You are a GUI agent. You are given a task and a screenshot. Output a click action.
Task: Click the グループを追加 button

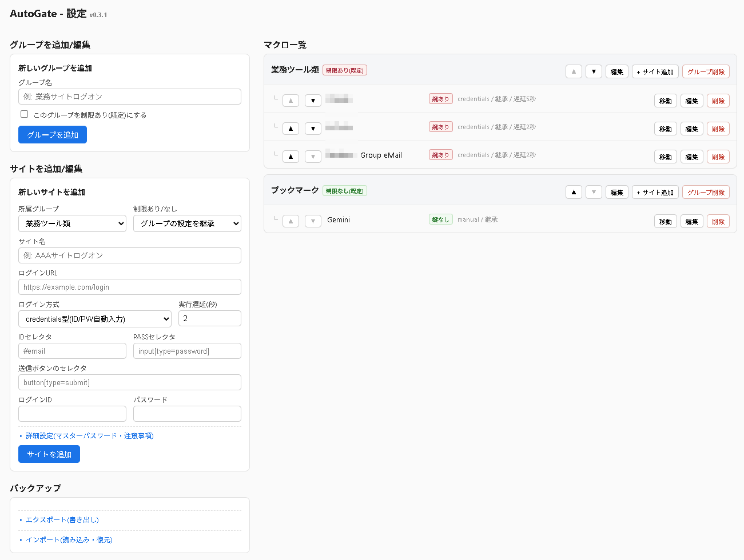[x=53, y=135]
